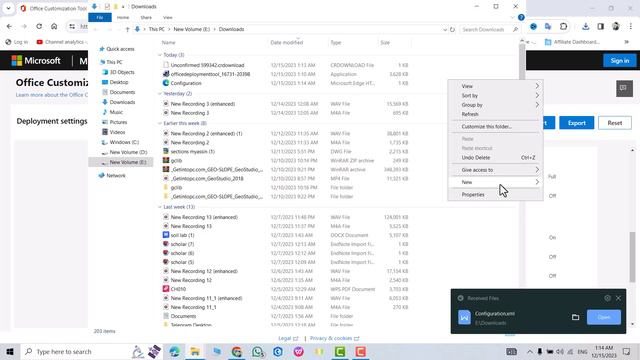
Task: Click the Explorer refresh address button
Action: [x=452, y=29]
